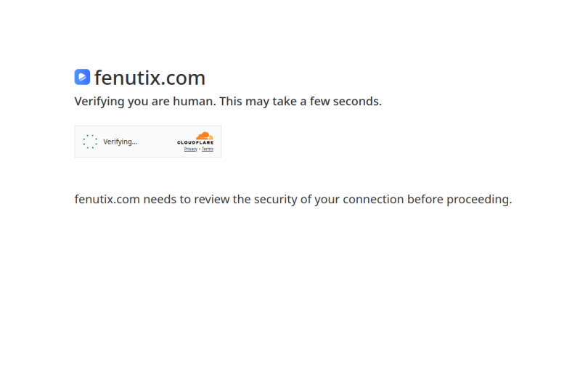Open the Terms link in Cloudflare widget
Image resolution: width=588 pixels, height=392 pixels.
coord(208,149)
